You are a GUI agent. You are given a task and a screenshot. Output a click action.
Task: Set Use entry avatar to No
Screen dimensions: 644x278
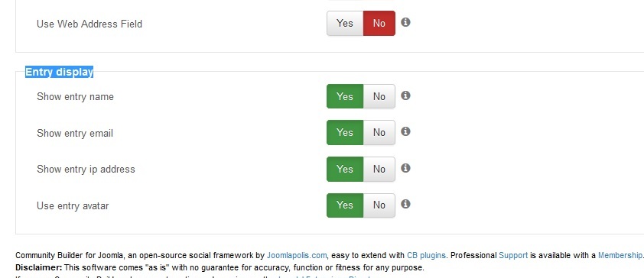point(379,205)
